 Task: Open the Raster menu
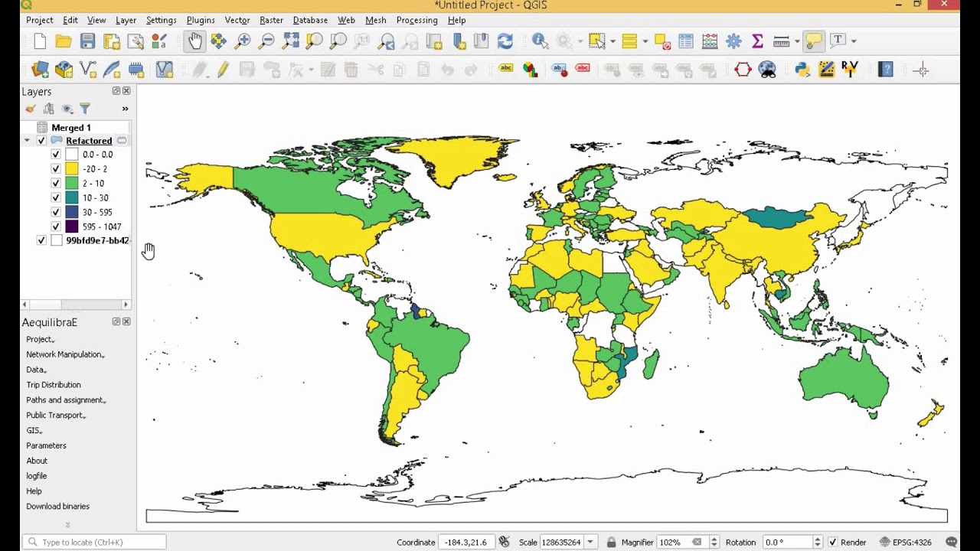click(x=271, y=20)
